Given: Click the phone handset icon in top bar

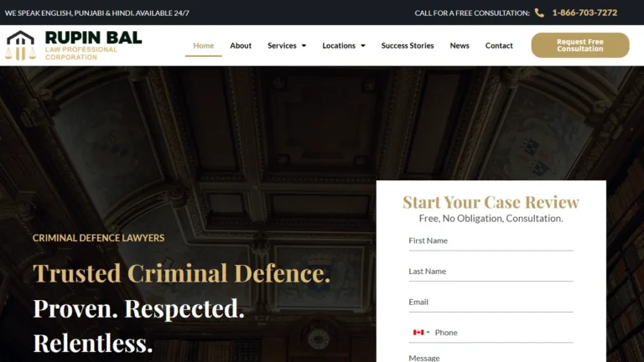Looking at the screenshot, I should 539,13.
